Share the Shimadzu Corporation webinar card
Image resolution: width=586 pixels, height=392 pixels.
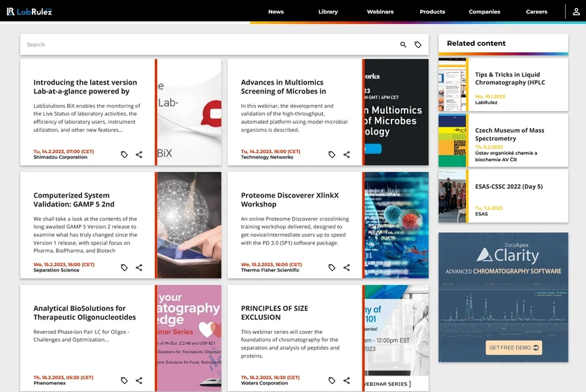[139, 154]
